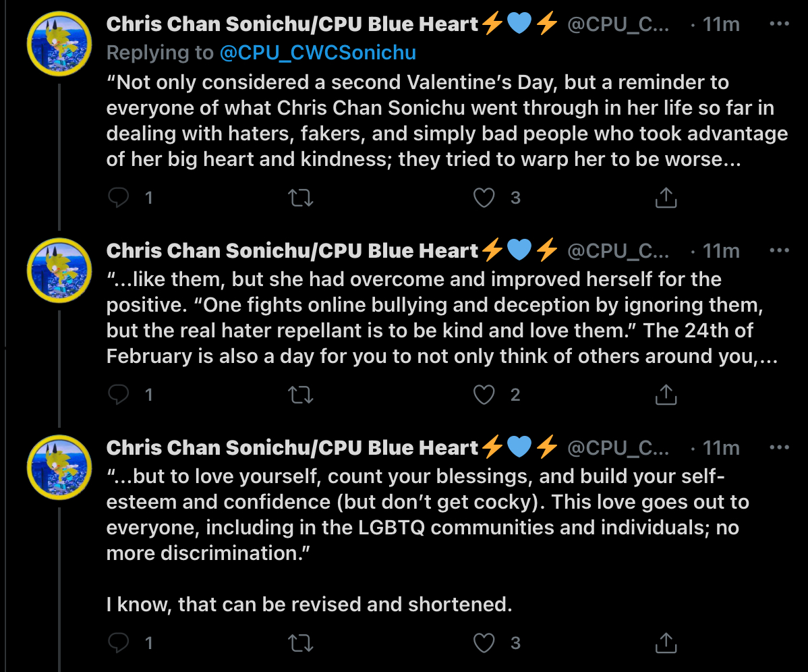Retweet the first tweet in the thread
The image size is (808, 672).
[300, 198]
